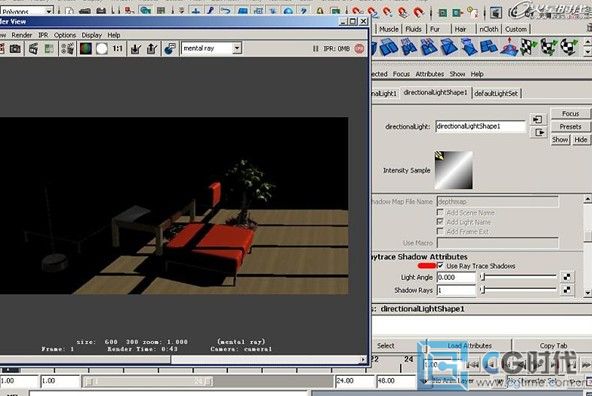Open Attribute Editor Focus menu
Viewport: 592px width, 396px height.
click(401, 74)
